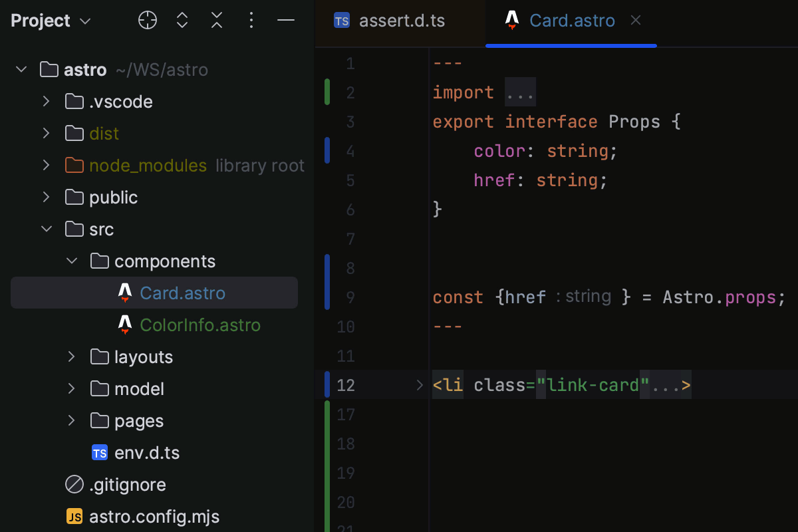
Task: Close the Card.astro tab
Action: click(x=635, y=21)
